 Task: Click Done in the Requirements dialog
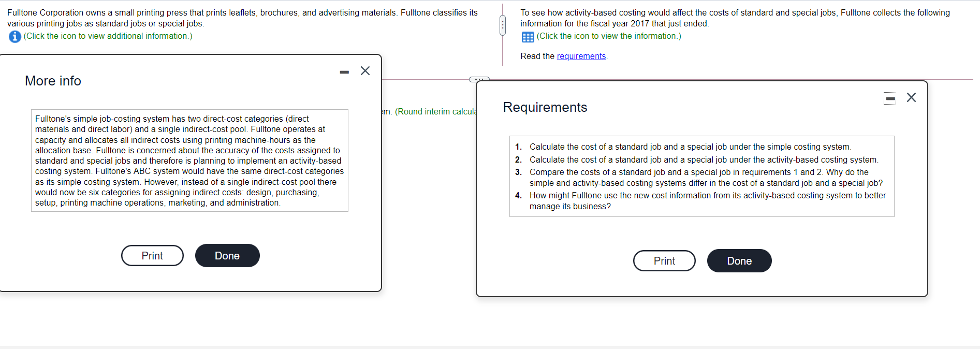tap(739, 261)
